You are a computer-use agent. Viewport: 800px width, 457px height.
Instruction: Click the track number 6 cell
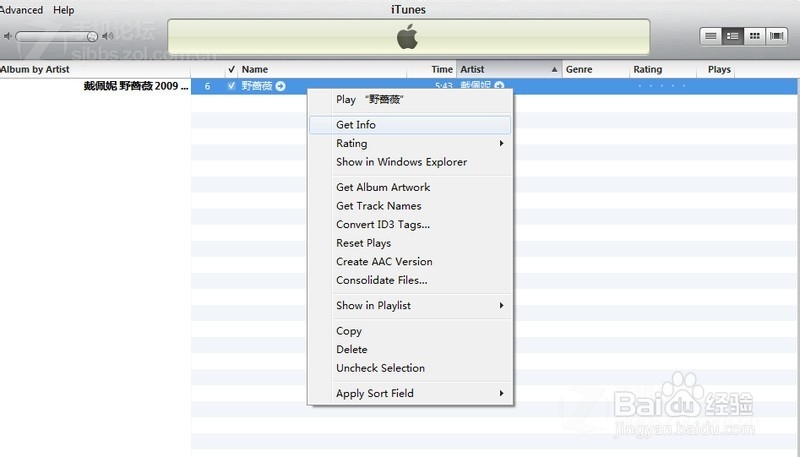(x=207, y=86)
